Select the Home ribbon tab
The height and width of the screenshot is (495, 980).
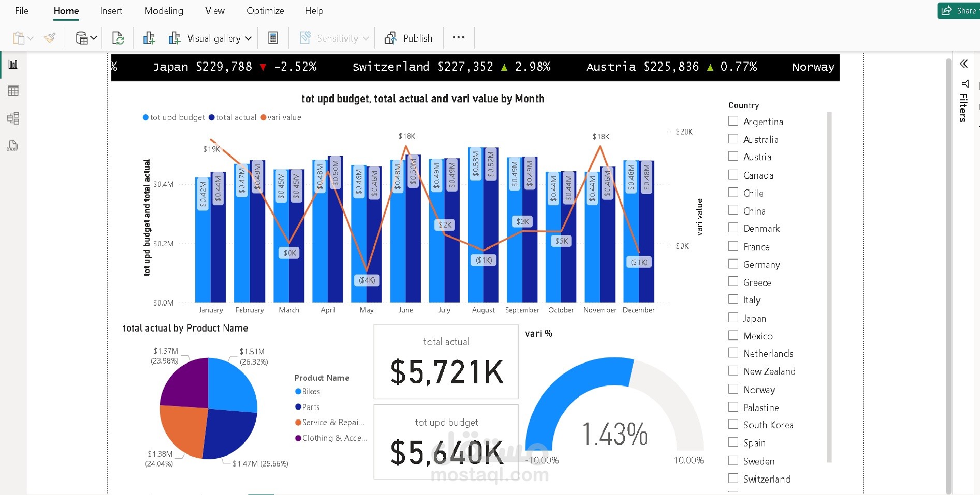[66, 10]
